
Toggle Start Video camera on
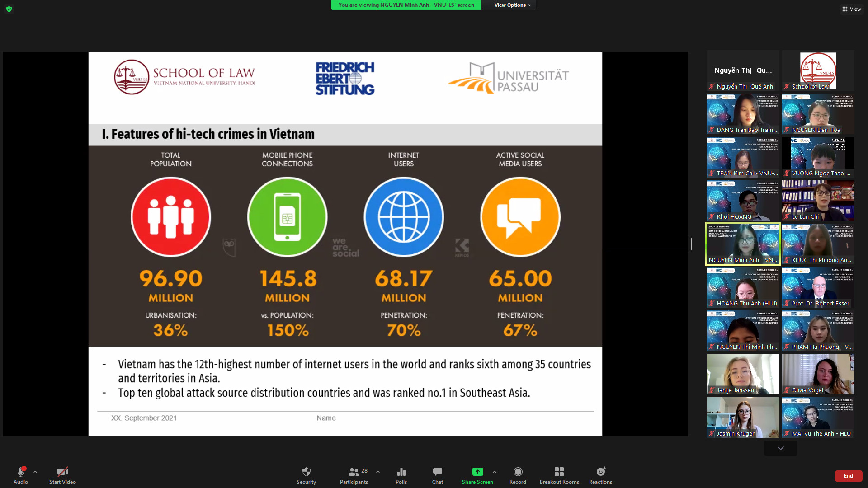pos(62,475)
